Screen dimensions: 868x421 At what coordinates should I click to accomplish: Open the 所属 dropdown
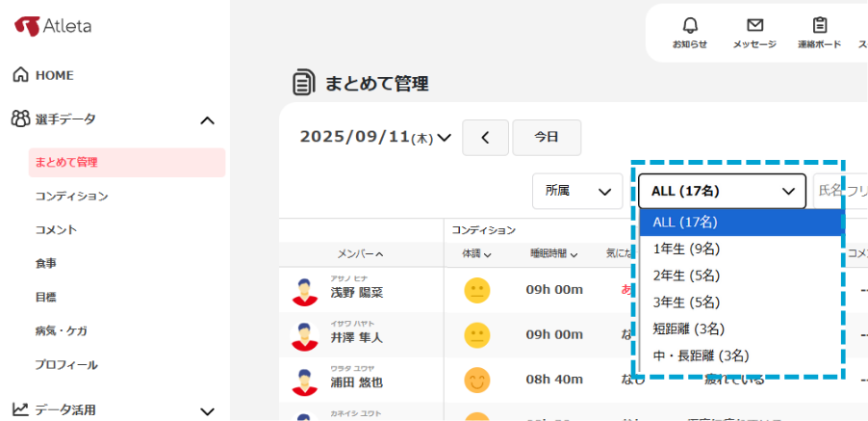(577, 191)
